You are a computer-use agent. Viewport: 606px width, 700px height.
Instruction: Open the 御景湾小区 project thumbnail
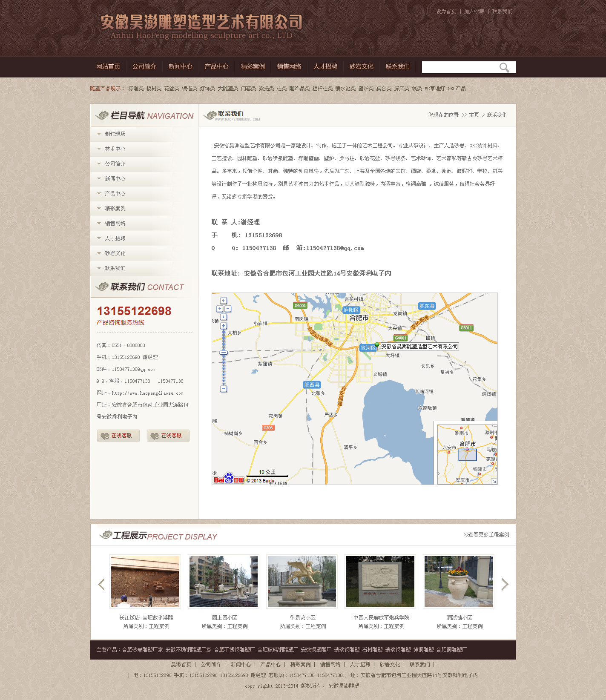(302, 582)
